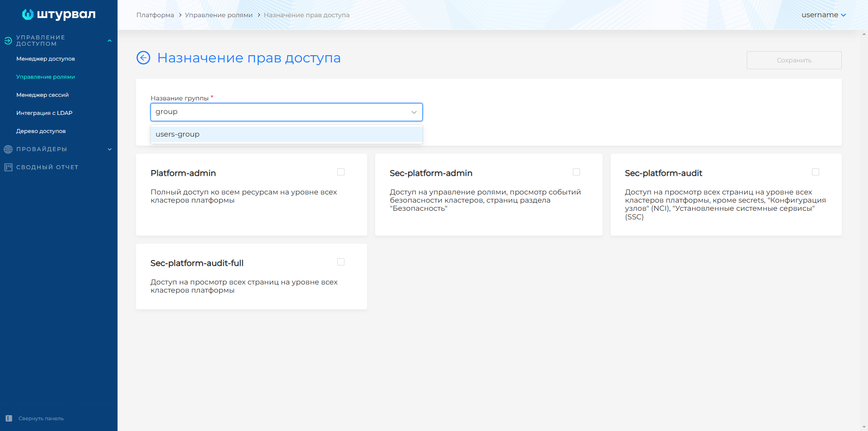Select the Sec-platform-audit-full checkbox
The height and width of the screenshot is (431, 868).
341,262
